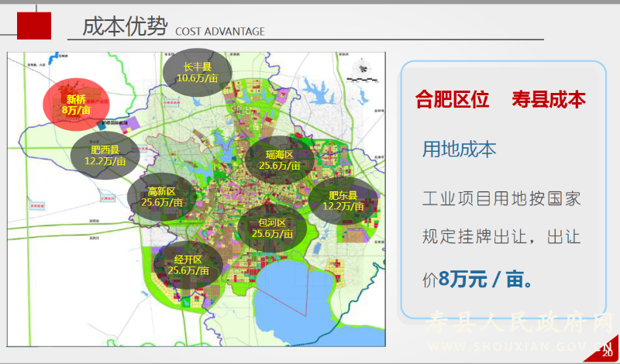Click the slide page number 20
Screen dimensions: 620x364
click(606, 352)
